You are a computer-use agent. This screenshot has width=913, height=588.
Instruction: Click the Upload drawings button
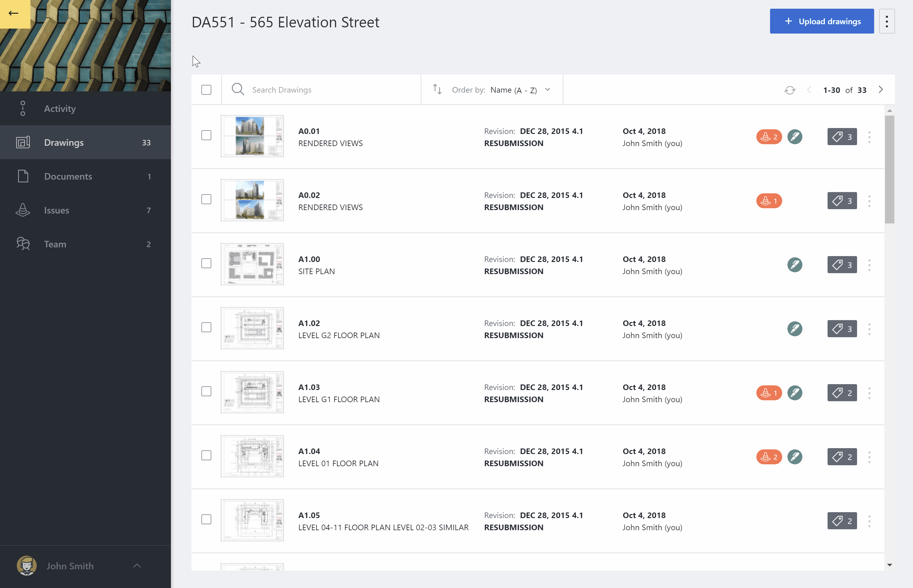point(821,21)
